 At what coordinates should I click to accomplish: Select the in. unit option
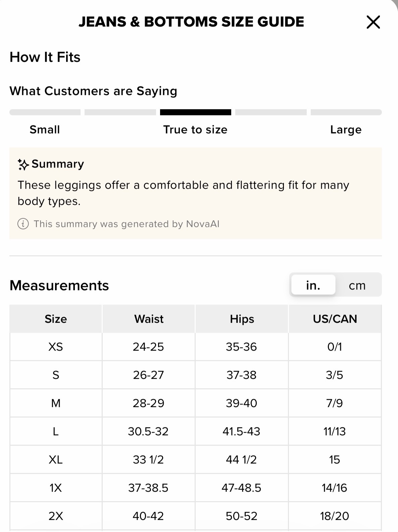[x=313, y=285]
